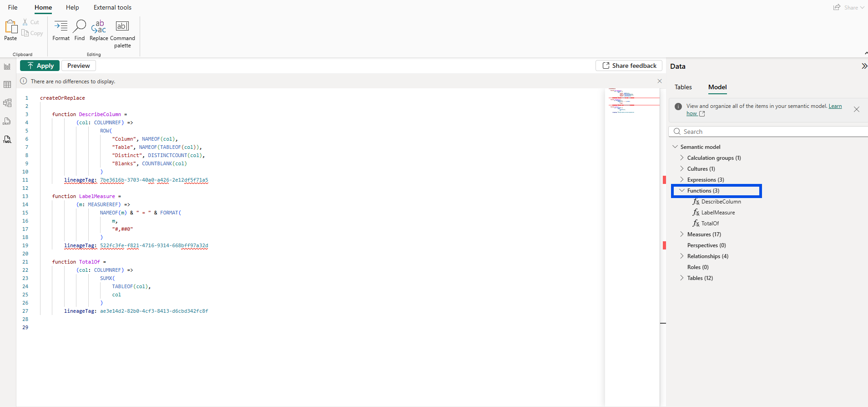Click the Preview button
Screen dimensions: 868x407
click(79, 66)
